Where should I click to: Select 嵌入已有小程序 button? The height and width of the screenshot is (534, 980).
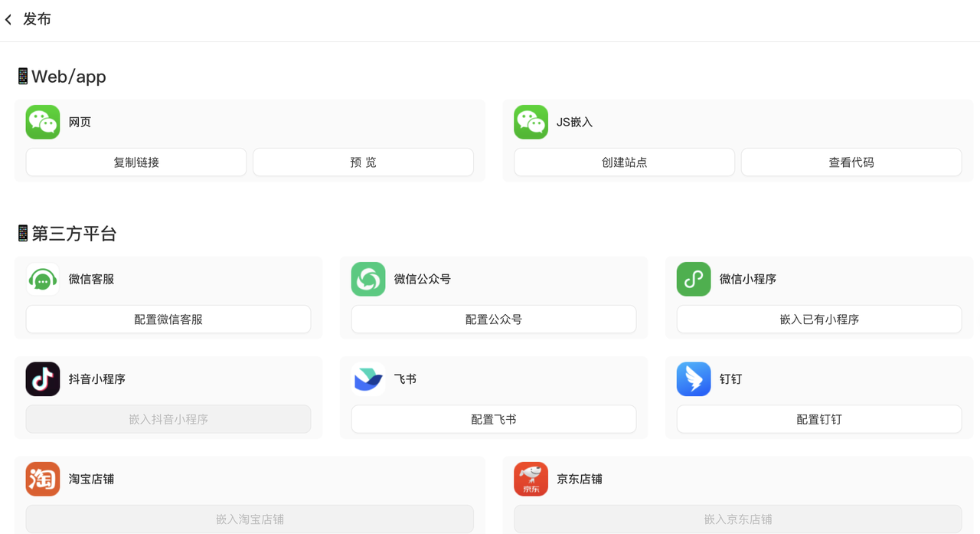click(x=819, y=319)
